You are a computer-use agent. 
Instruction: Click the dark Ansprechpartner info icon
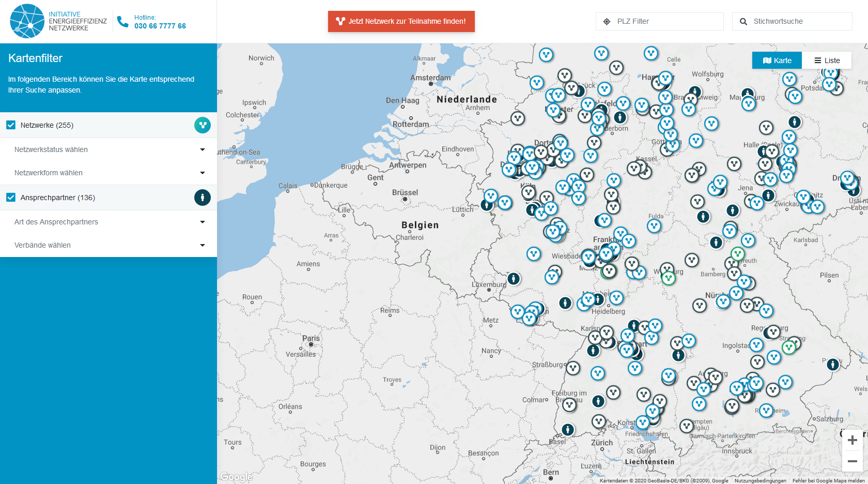203,198
